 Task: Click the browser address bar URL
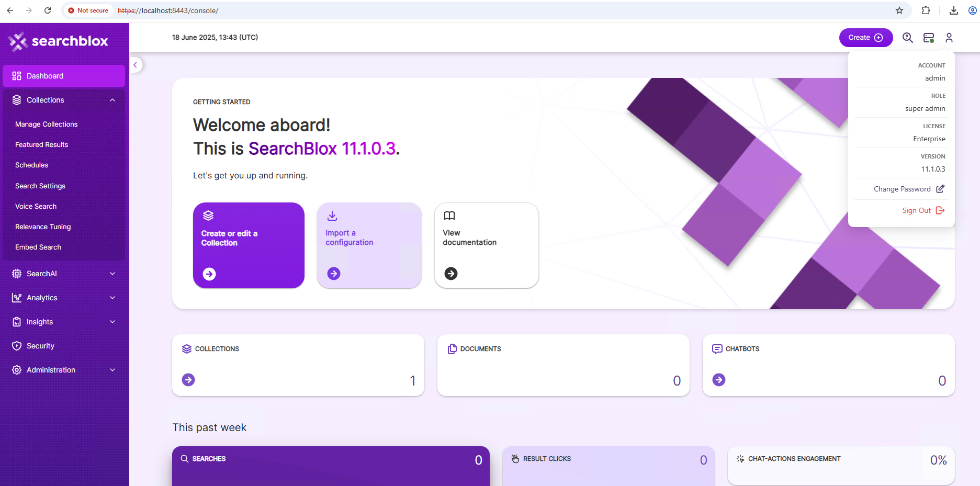pos(168,10)
